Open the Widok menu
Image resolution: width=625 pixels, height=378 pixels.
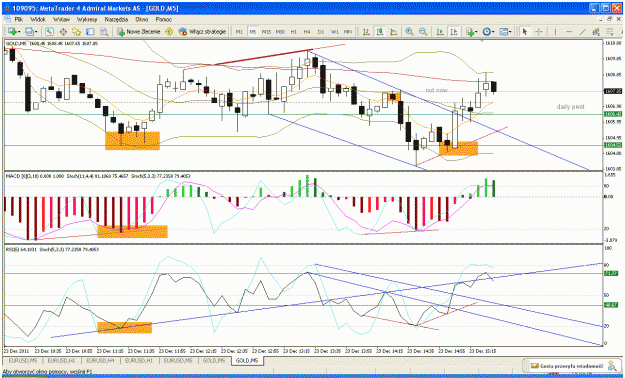click(x=38, y=19)
